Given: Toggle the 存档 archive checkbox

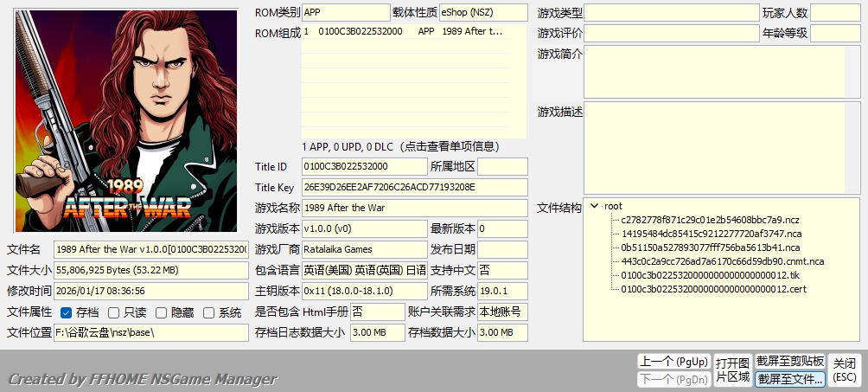Looking at the screenshot, I should click(x=67, y=312).
